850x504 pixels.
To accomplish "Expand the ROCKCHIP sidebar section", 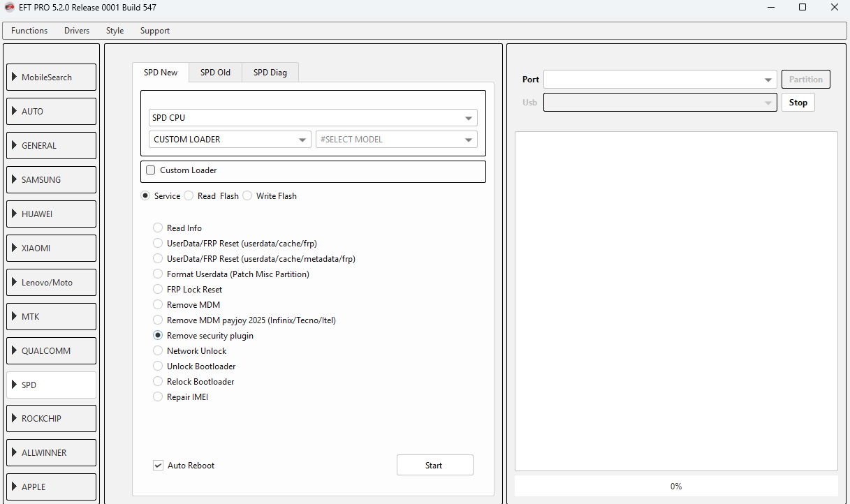I will (x=52, y=419).
